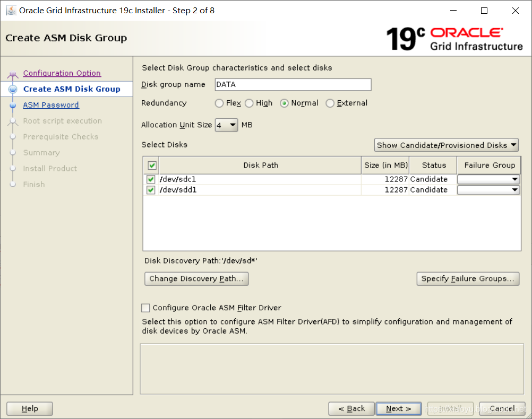Click the 12287 size cell for /dev/sdc1

pos(385,179)
